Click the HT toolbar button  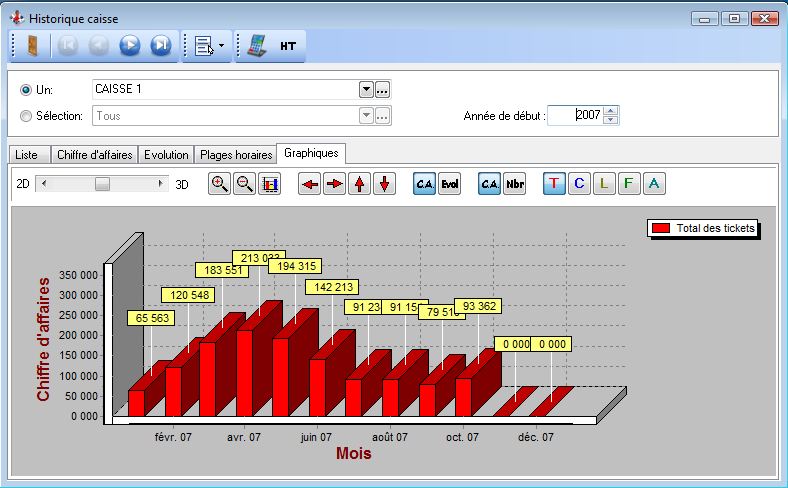288,46
